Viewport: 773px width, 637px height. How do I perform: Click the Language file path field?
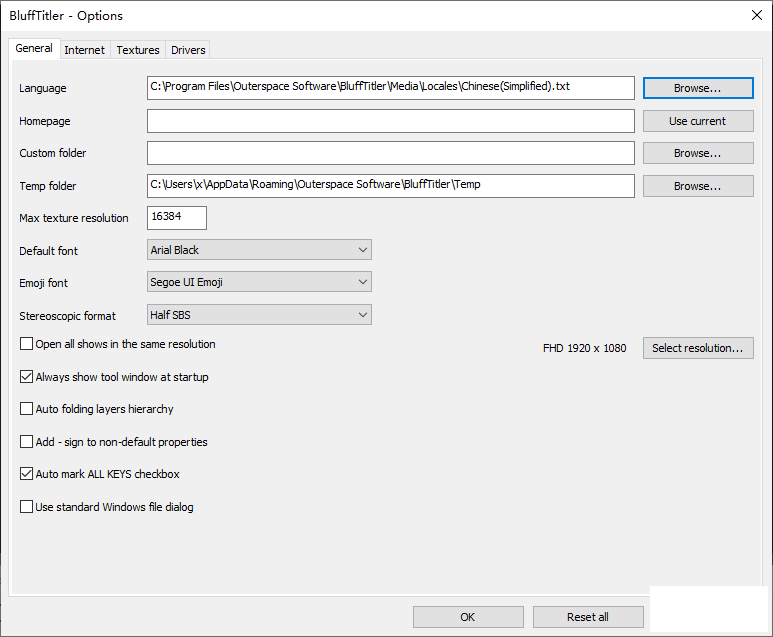click(390, 88)
